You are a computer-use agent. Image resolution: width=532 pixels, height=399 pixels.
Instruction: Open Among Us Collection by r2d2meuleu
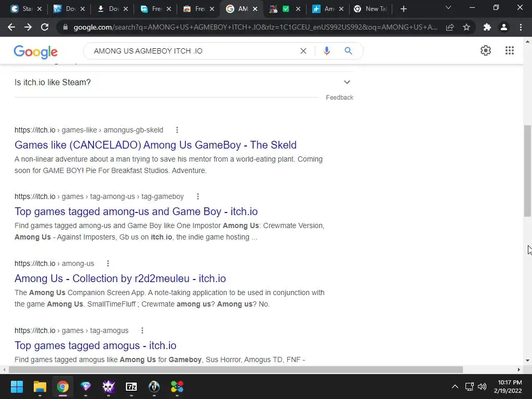(x=120, y=278)
